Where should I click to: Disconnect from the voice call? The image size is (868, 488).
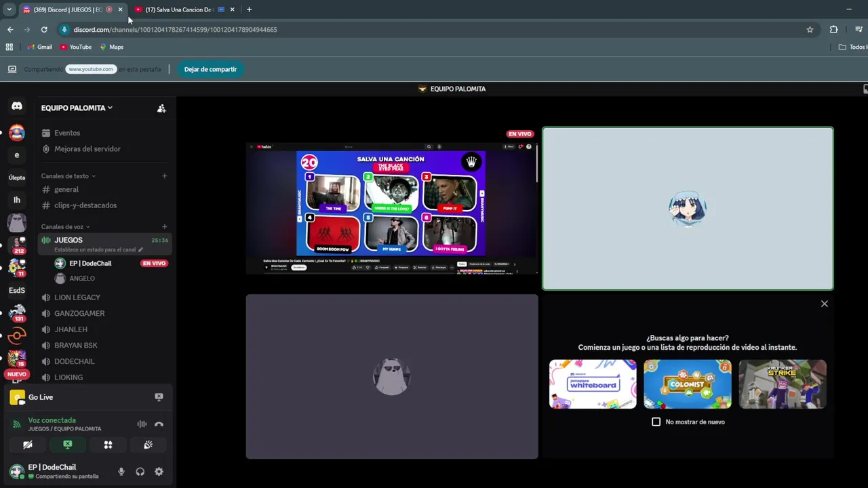pyautogui.click(x=159, y=424)
